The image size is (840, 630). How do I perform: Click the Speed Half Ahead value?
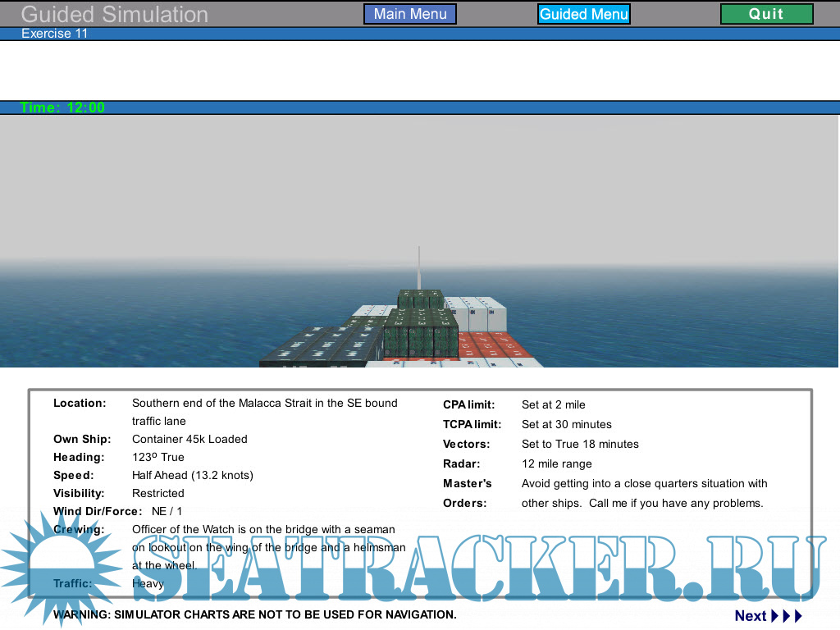point(192,475)
